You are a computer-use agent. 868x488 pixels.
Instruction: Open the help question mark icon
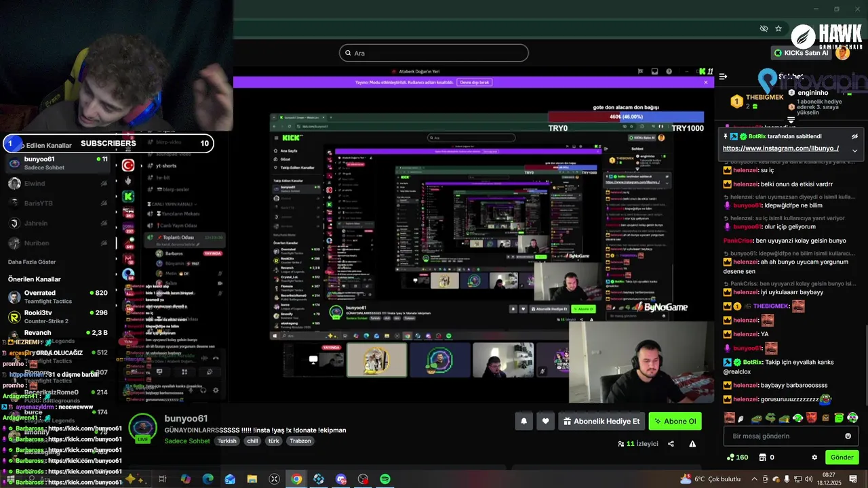pos(669,71)
